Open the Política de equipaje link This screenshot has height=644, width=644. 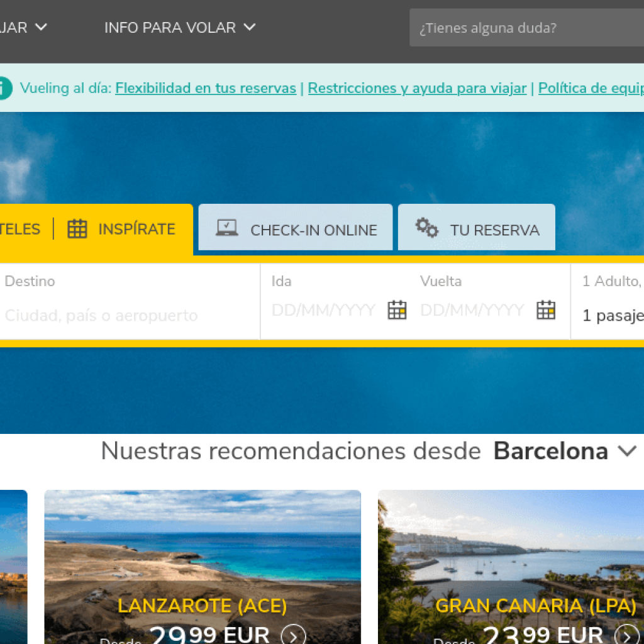[x=591, y=89]
